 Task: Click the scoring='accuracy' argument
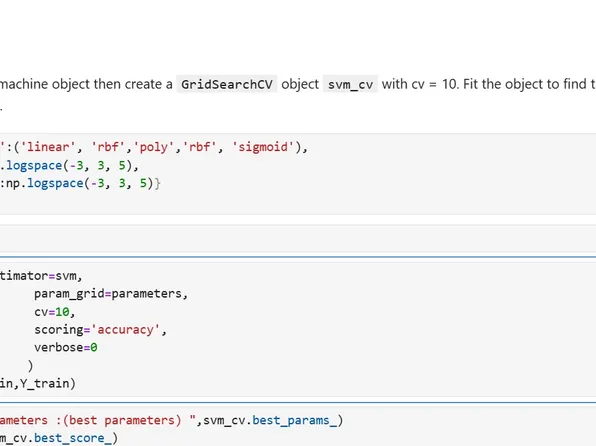pos(100,330)
